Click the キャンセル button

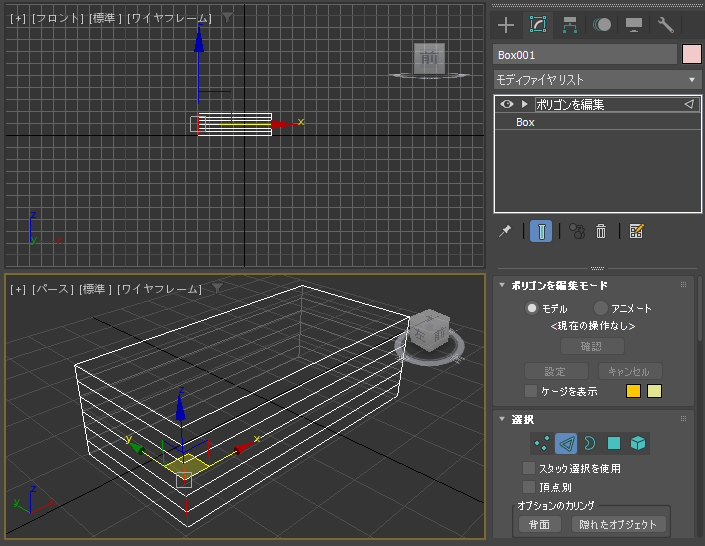(x=630, y=371)
